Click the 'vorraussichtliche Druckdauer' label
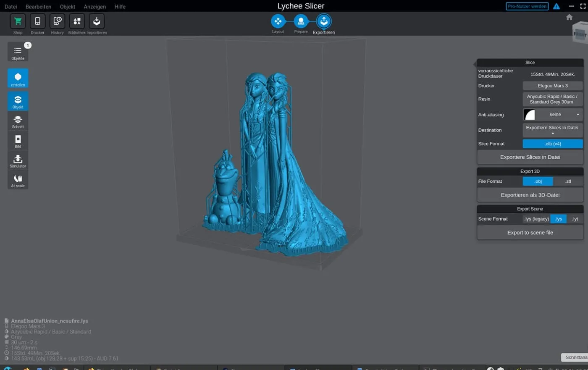This screenshot has width=588, height=370. pyautogui.click(x=496, y=73)
